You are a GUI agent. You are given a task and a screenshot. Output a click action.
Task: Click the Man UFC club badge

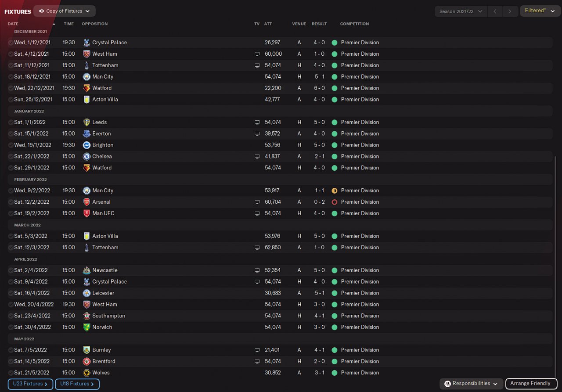tap(86, 214)
